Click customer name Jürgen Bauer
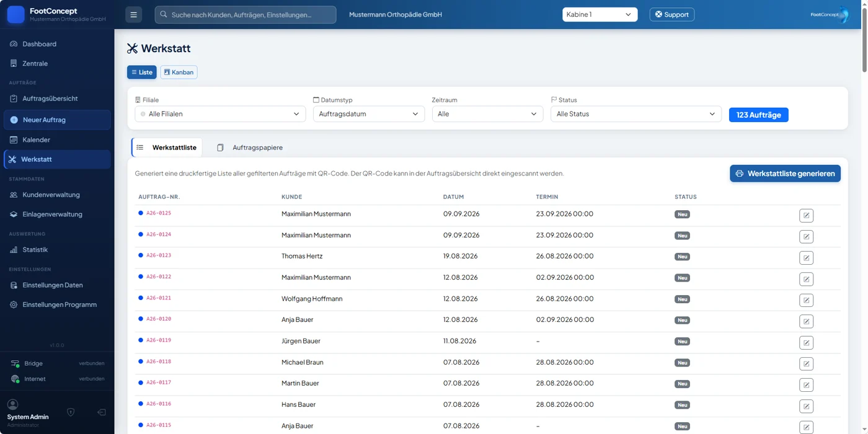 (x=301, y=341)
